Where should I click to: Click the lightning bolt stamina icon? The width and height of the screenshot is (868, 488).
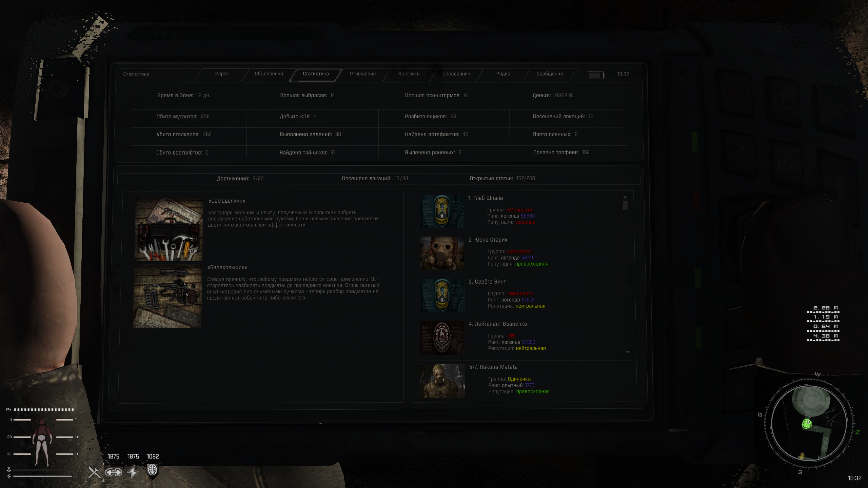(133, 472)
